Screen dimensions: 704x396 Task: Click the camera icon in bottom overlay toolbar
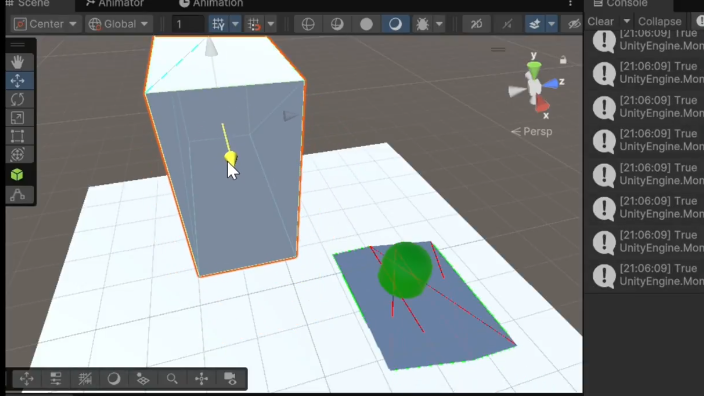230,379
